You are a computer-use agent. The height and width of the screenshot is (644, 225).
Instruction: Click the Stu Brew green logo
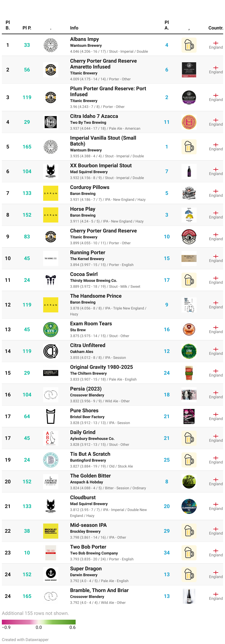51,330
